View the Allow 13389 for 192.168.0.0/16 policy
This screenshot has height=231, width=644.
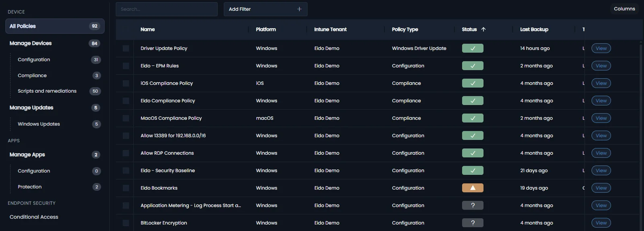(x=601, y=136)
